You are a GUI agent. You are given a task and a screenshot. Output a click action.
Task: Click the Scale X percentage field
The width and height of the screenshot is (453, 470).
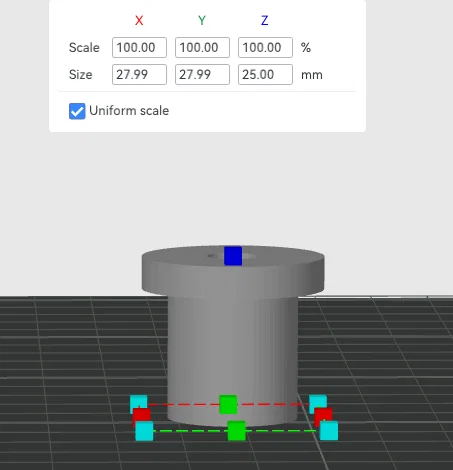139,47
